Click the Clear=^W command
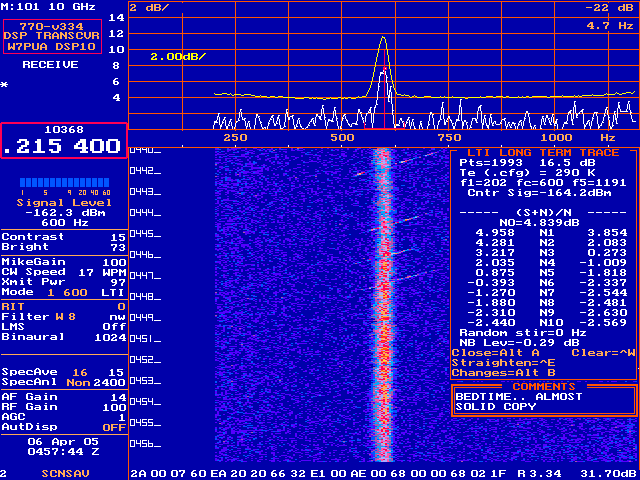 tap(603, 352)
